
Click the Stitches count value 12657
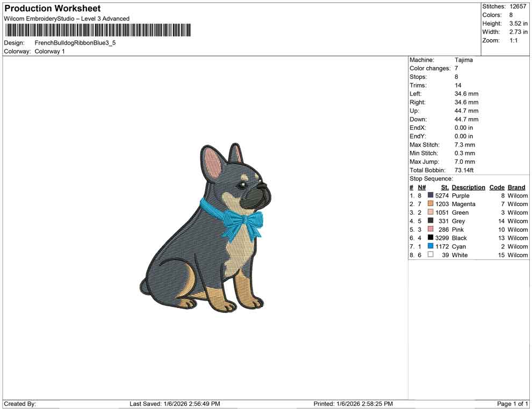pos(519,6)
